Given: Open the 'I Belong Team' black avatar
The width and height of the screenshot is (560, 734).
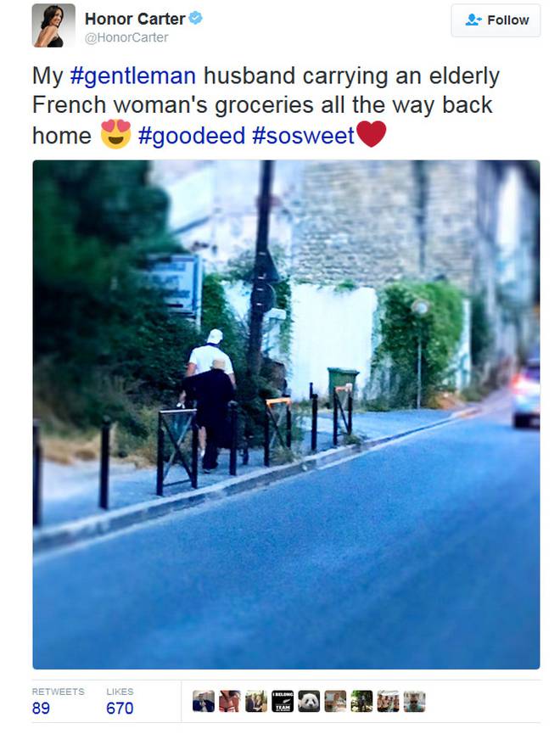Looking at the screenshot, I should [x=283, y=701].
